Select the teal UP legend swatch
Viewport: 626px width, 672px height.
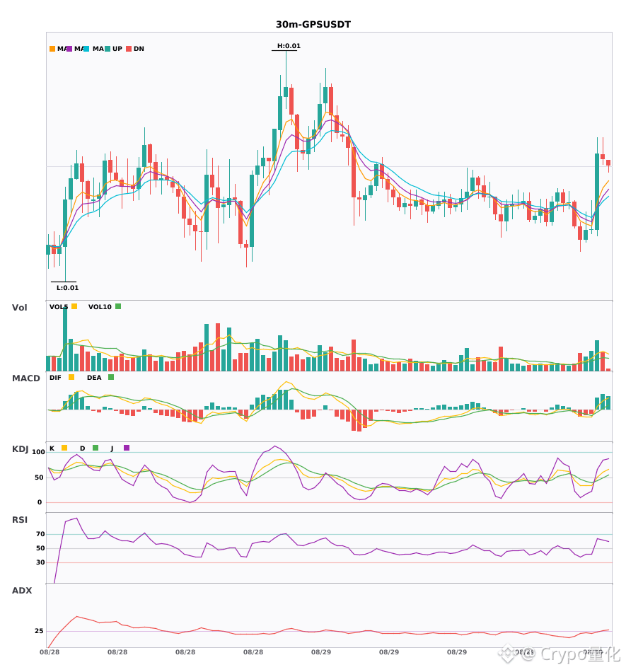[x=108, y=49]
